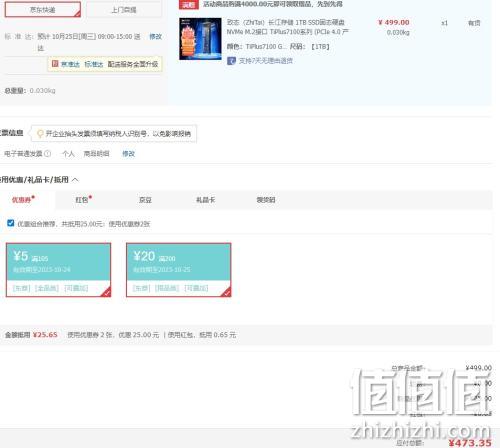The width and height of the screenshot is (500, 448).
Task: Click the 个人 invoice title text
Action: pos(68,154)
